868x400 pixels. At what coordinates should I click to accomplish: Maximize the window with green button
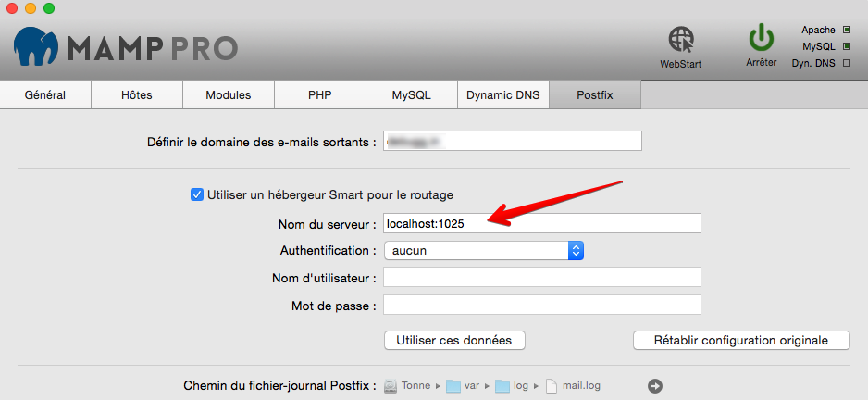tap(49, 8)
